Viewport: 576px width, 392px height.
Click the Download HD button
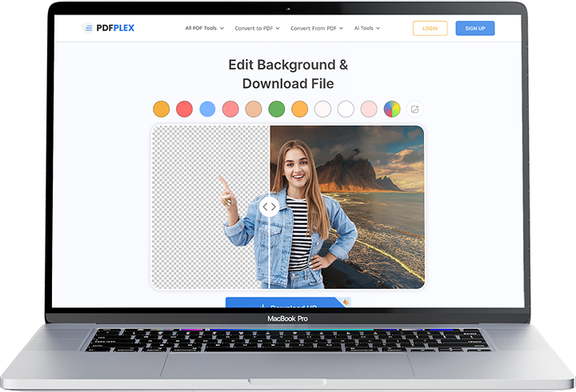[284, 306]
